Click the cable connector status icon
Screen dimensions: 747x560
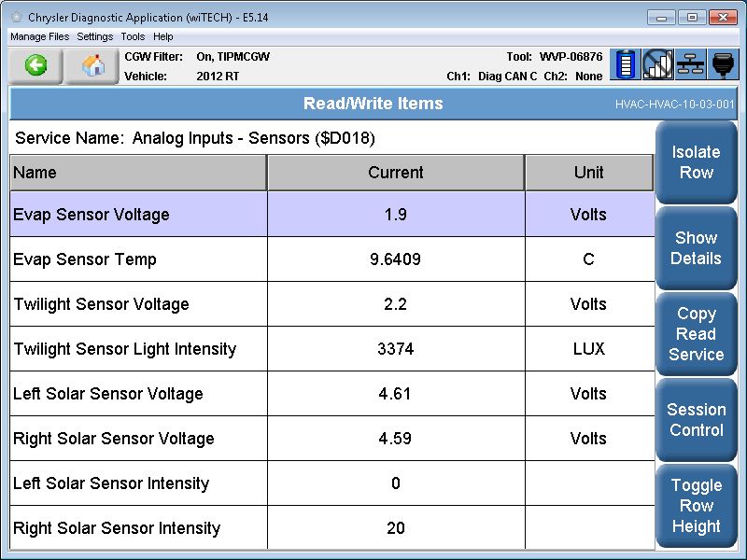pyautogui.click(x=724, y=64)
